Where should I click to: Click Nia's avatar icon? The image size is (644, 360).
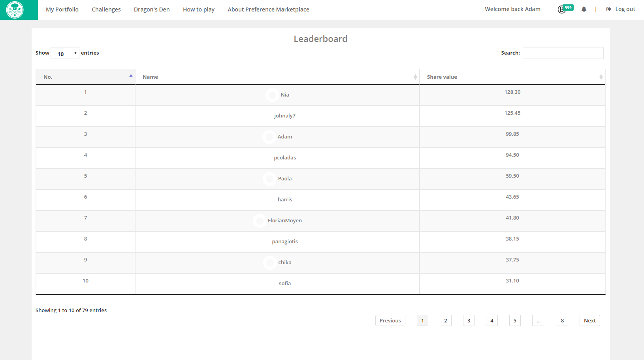coord(272,95)
